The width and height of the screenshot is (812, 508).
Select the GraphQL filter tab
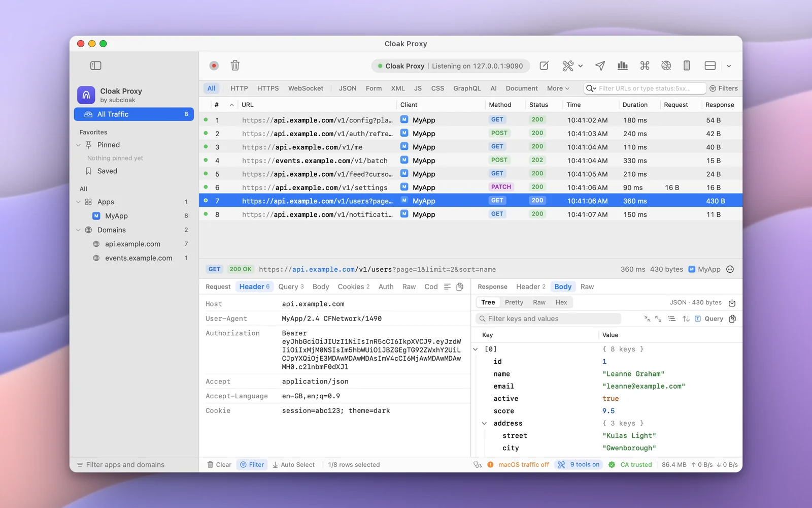pos(467,88)
